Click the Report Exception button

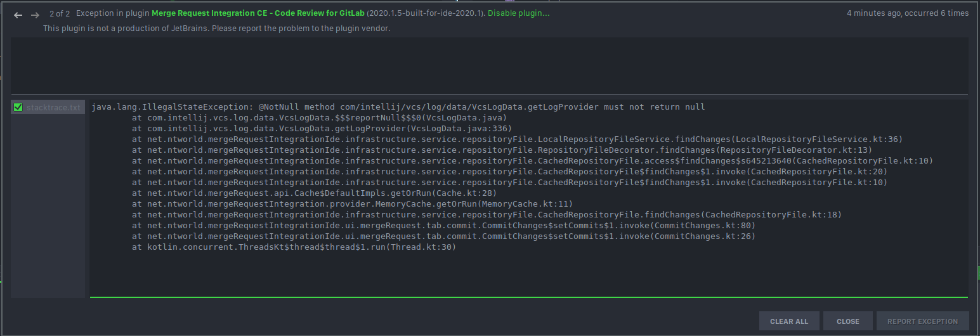pyautogui.click(x=922, y=321)
